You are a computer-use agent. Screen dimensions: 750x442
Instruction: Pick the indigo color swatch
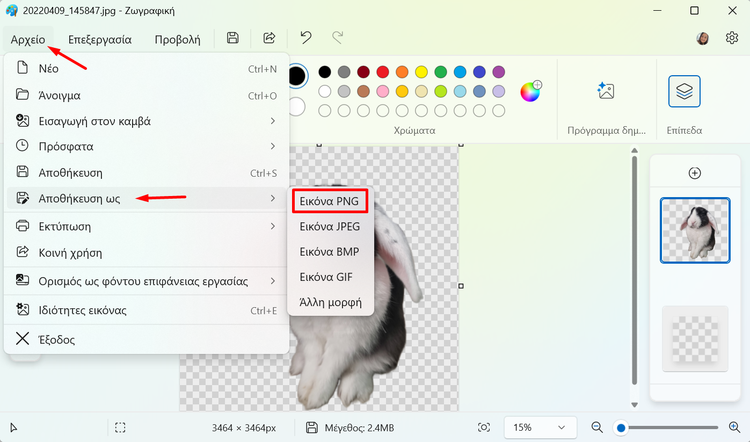[479, 72]
